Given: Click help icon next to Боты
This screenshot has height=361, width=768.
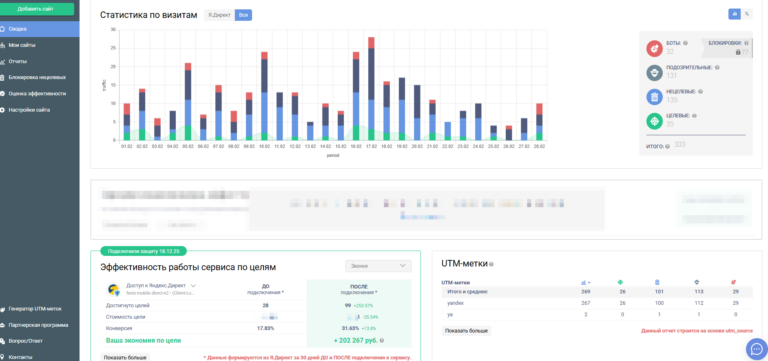Looking at the screenshot, I should pos(685,43).
